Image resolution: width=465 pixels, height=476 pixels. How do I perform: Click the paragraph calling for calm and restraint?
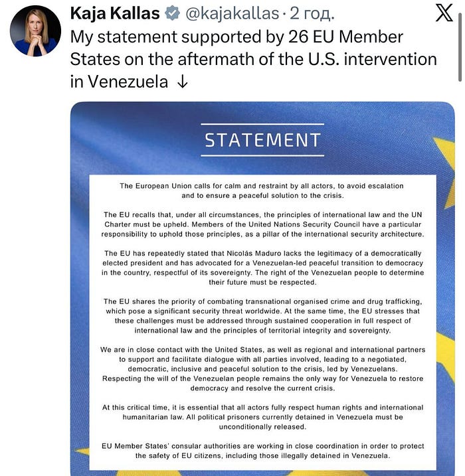[x=262, y=191]
